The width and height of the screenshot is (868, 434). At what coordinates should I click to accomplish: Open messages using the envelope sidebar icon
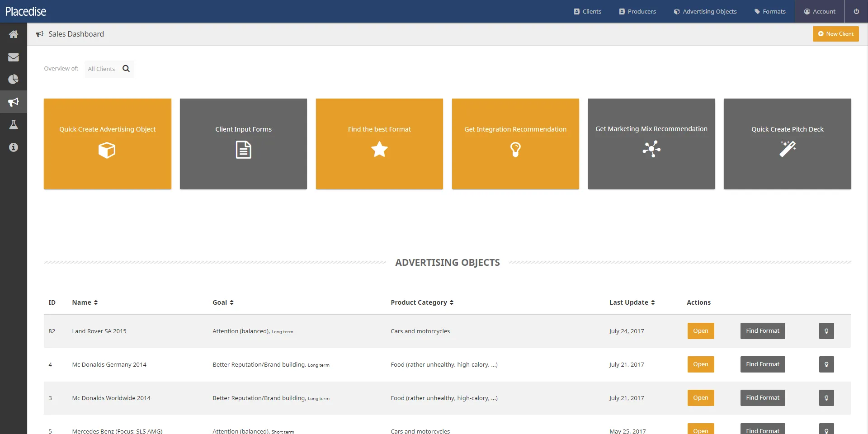pos(14,57)
